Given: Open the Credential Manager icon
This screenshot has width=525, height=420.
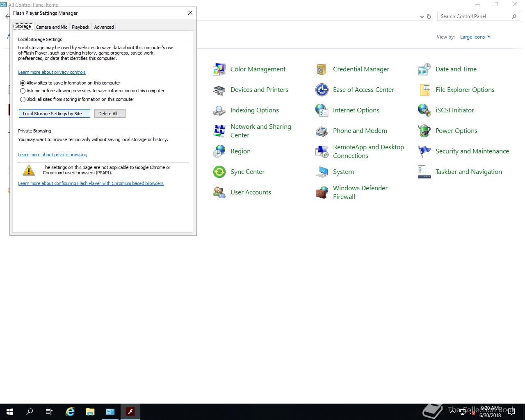Looking at the screenshot, I should (322, 69).
